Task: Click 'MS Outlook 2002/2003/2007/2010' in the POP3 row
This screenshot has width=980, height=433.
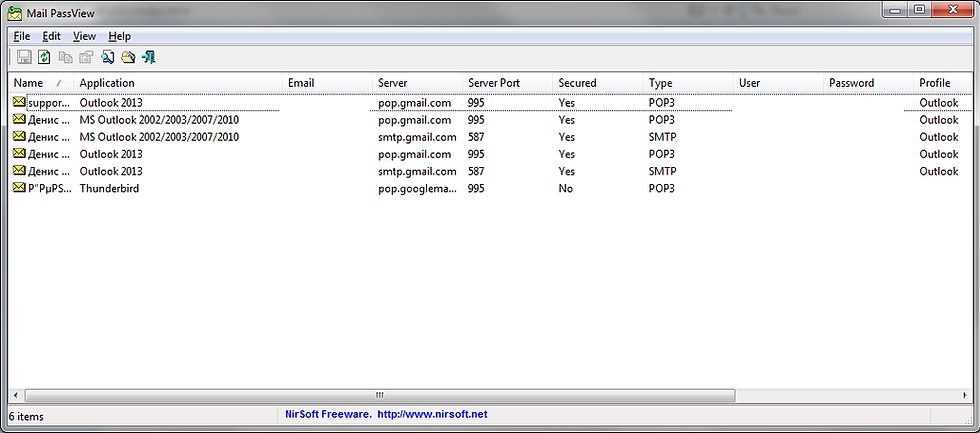Action: 159,119
